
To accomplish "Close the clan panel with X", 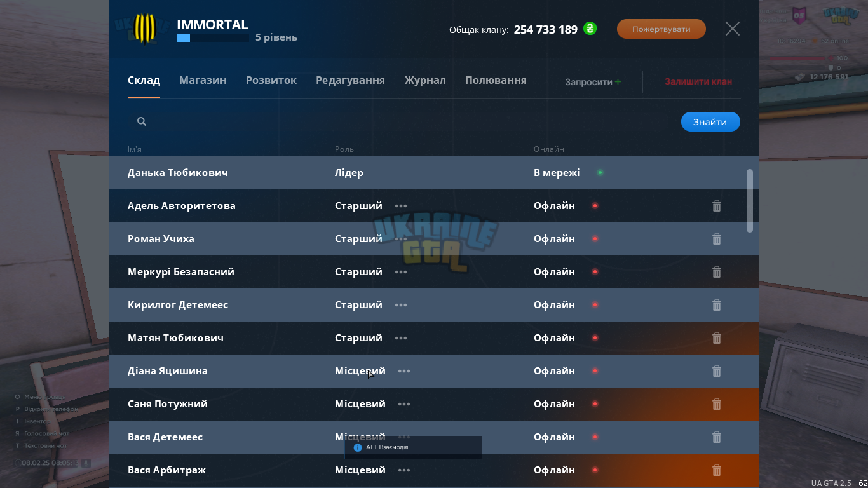I will pyautogui.click(x=733, y=29).
